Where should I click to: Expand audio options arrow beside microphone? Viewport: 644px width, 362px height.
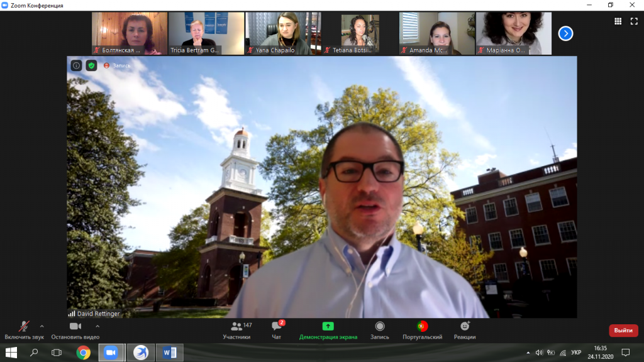[42, 326]
